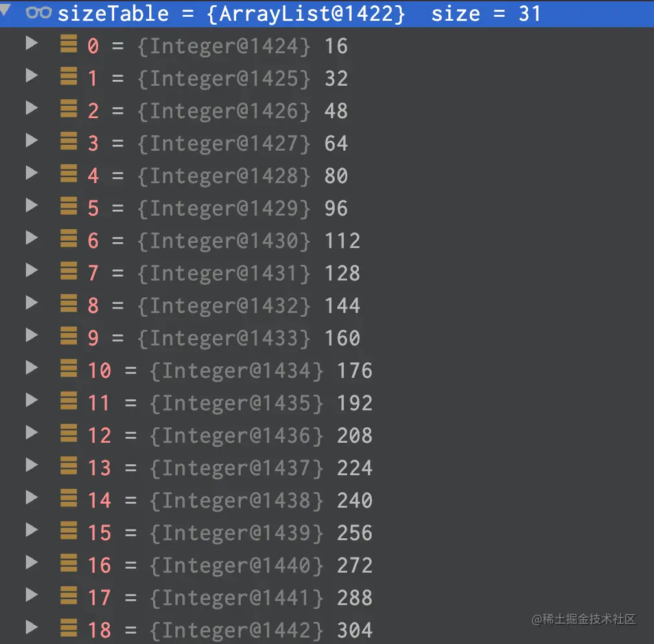Select the {Integer@1439} text

point(236,533)
